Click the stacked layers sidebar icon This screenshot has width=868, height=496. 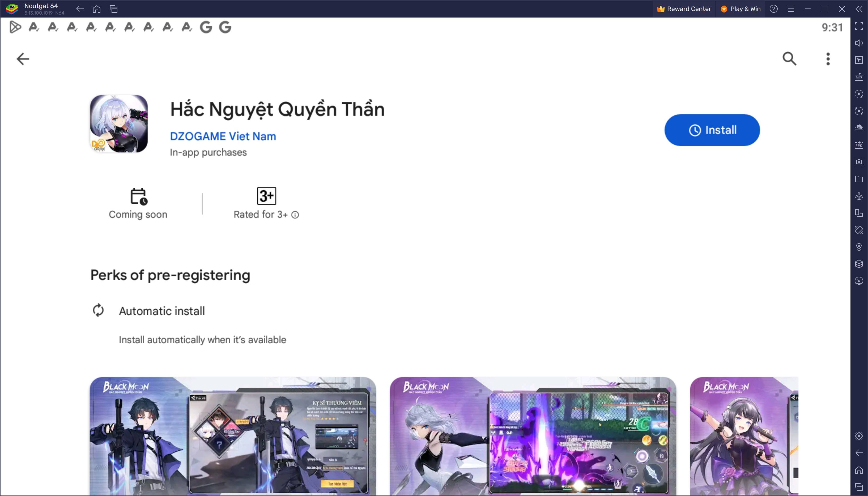click(x=859, y=264)
